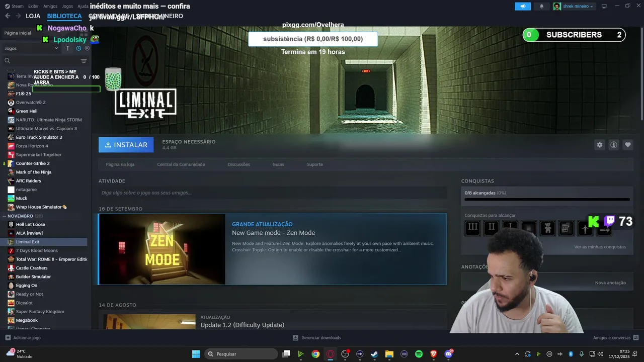
Task: Open Gerenciar downloads
Action: 317,338
